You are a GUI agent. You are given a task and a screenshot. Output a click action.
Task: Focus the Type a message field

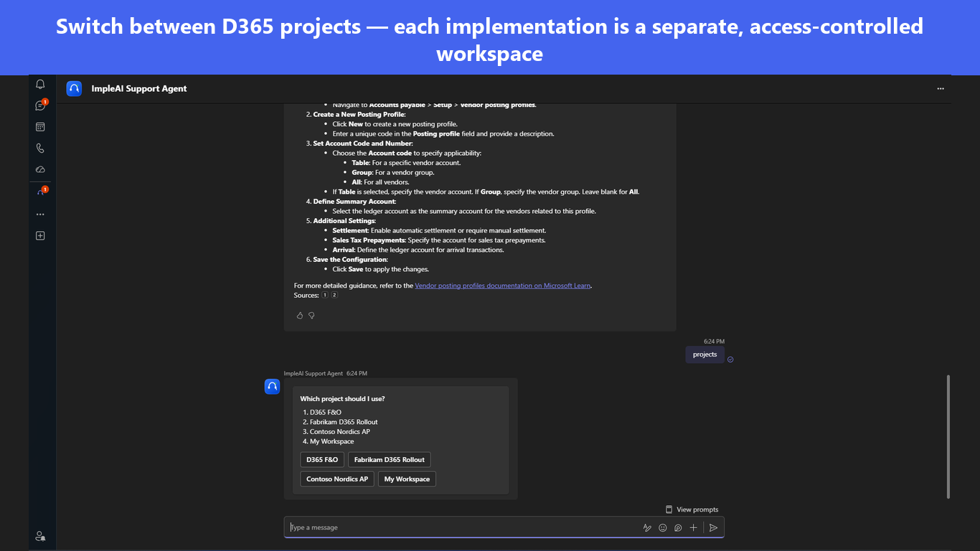463,527
